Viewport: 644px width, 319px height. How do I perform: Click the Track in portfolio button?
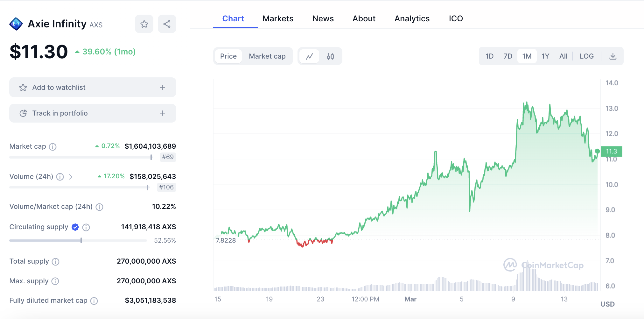point(60,113)
